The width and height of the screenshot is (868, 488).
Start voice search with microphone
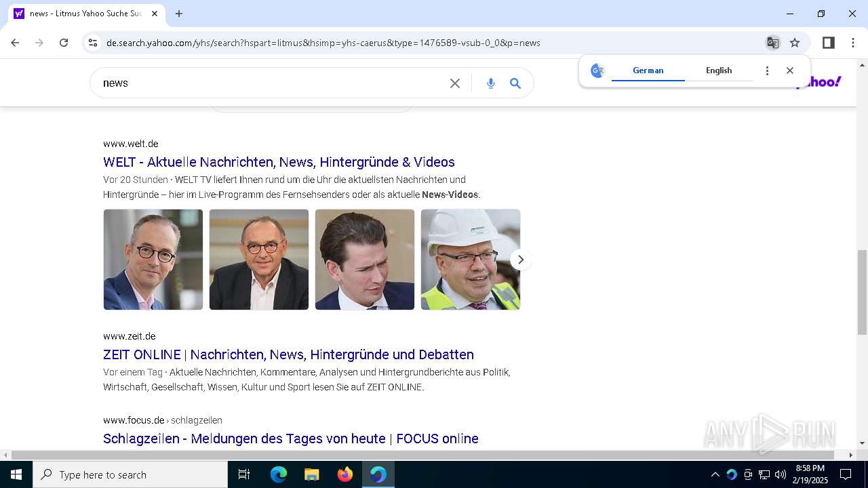coord(491,83)
